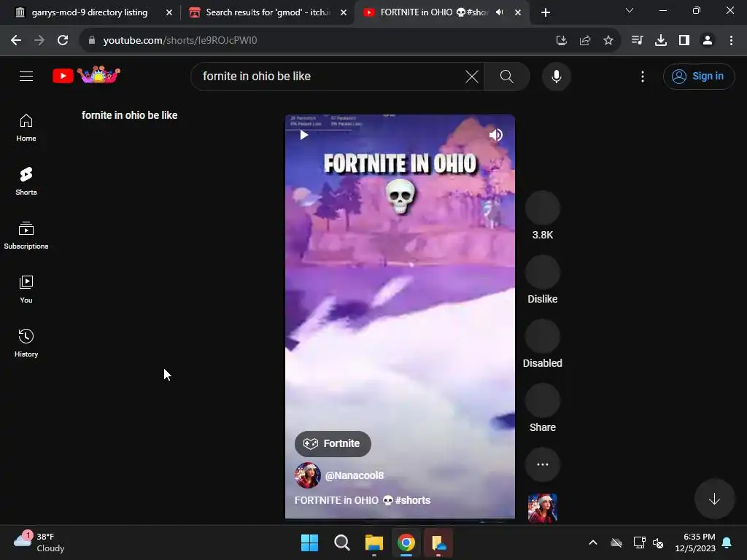Image resolution: width=747 pixels, height=560 pixels.
Task: Open Chrome media controls icon
Action: pyautogui.click(x=637, y=41)
